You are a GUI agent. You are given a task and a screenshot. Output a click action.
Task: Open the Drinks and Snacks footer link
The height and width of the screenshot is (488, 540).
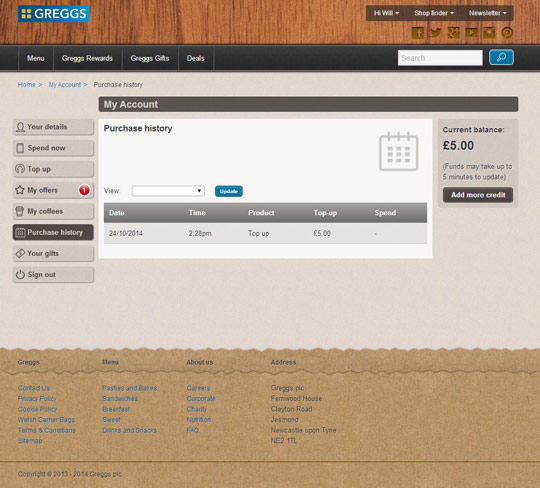[x=129, y=430]
